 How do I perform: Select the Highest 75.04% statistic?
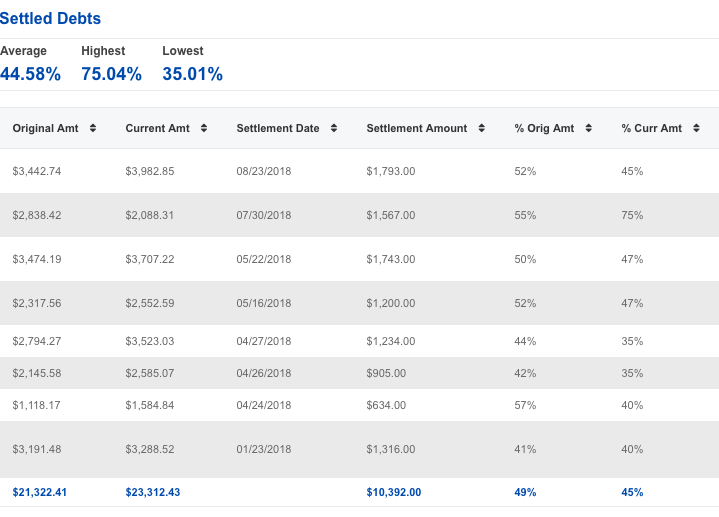(x=111, y=74)
